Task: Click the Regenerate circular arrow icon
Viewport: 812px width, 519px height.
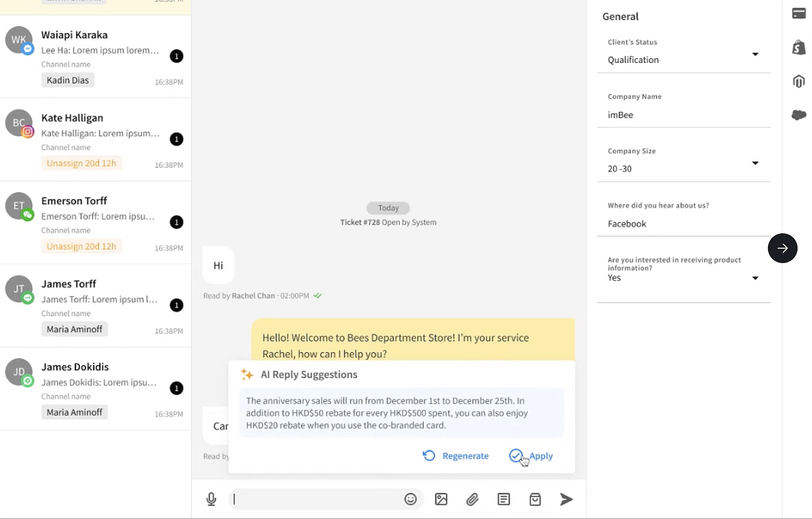Action: click(x=429, y=456)
